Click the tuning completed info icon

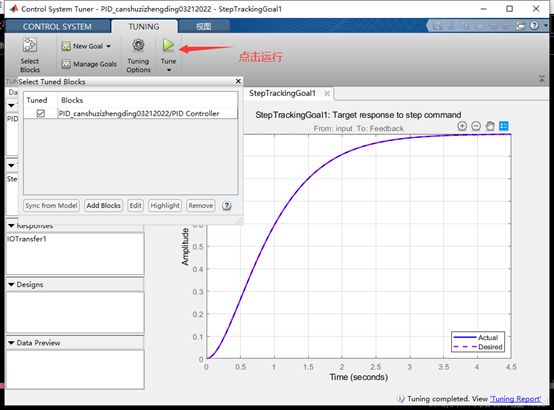click(401, 399)
